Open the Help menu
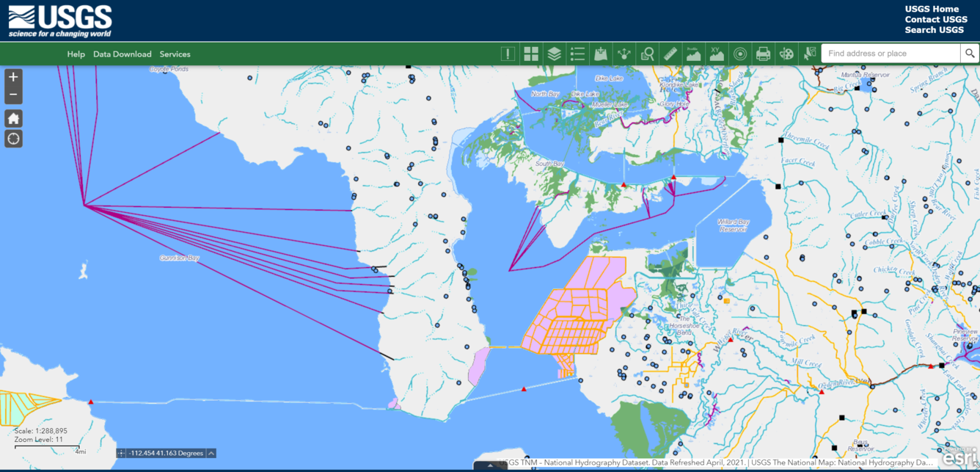Viewport: 980px width, 472px height. point(76,54)
